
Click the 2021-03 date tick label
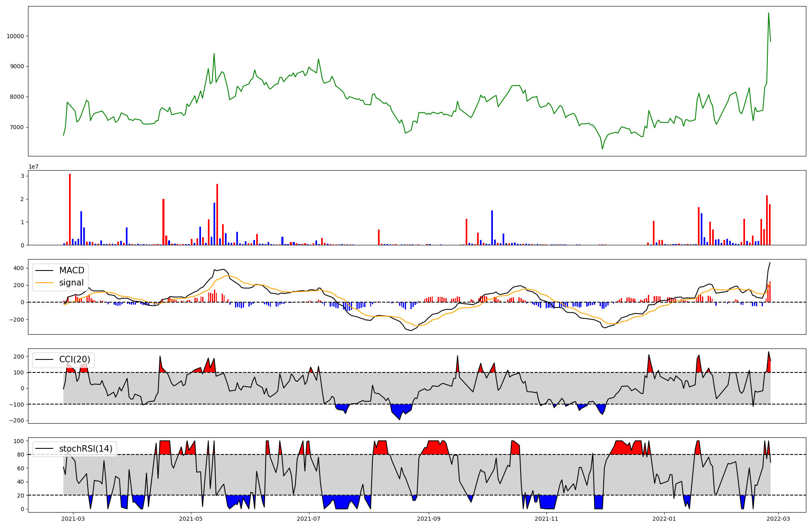(73, 519)
